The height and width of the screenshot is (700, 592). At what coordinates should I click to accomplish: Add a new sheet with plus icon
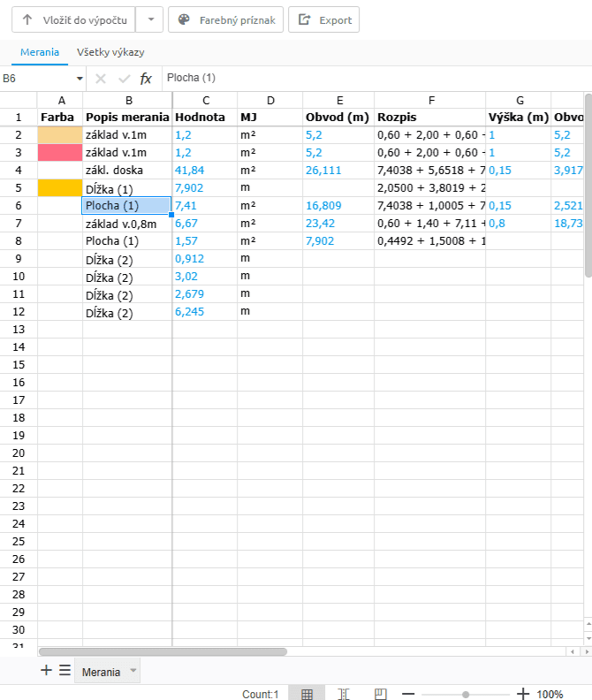pyautogui.click(x=47, y=671)
